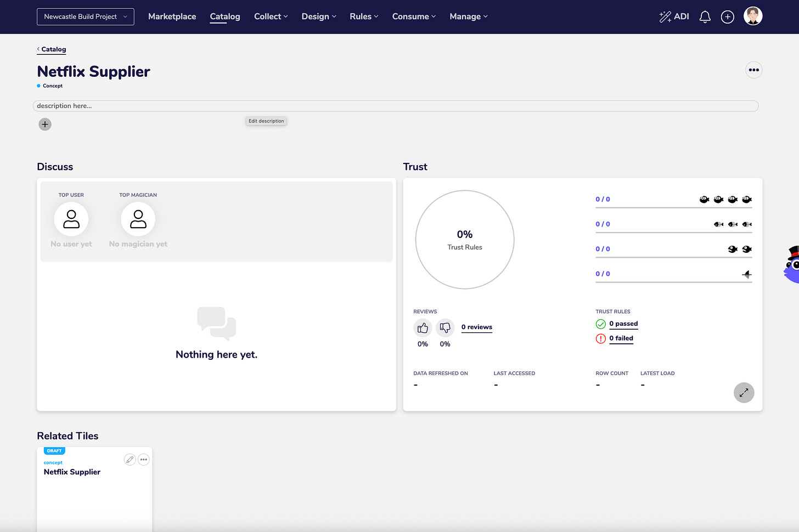The width and height of the screenshot is (799, 532).
Task: Click the description input field
Action: (x=396, y=106)
